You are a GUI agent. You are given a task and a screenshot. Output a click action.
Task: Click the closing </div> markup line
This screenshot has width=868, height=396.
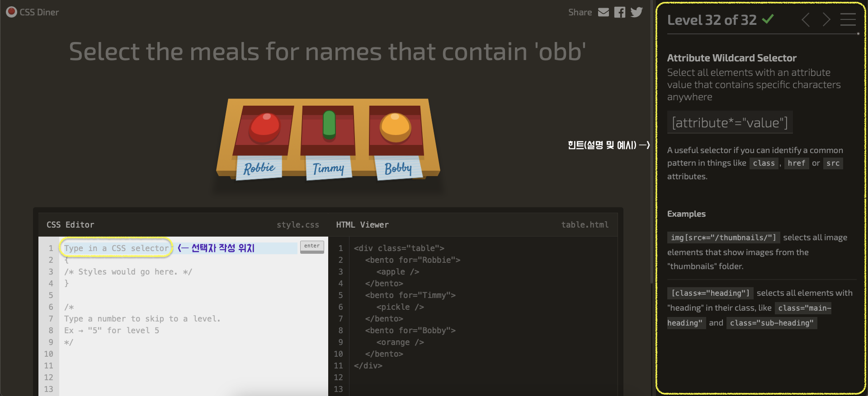click(x=368, y=366)
